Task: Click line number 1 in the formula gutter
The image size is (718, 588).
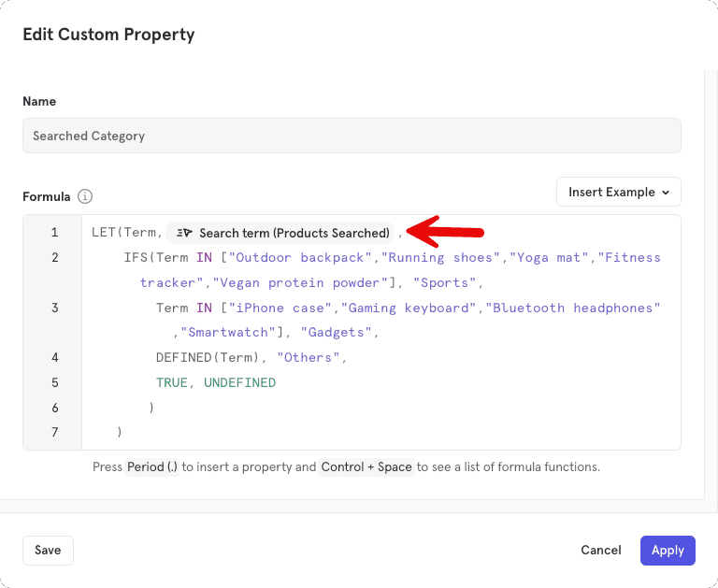Action: [54, 233]
